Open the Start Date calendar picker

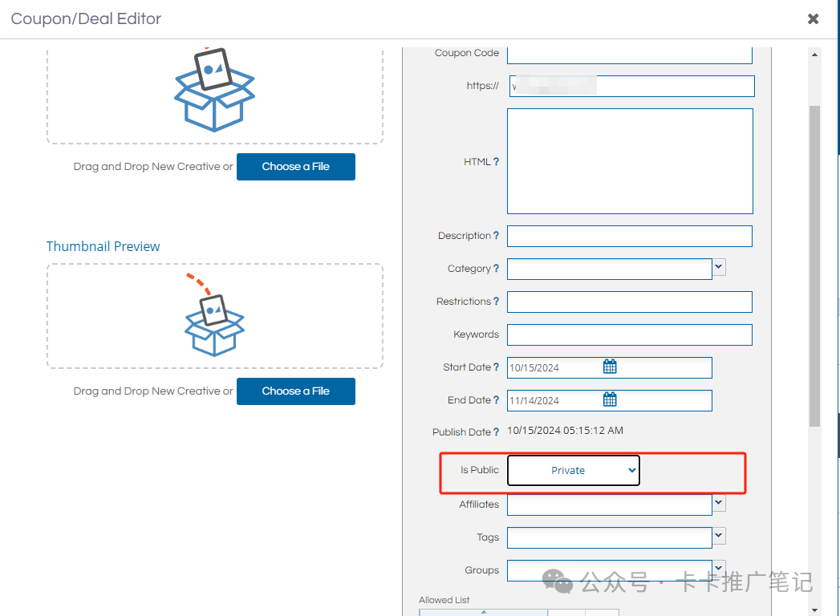[610, 367]
